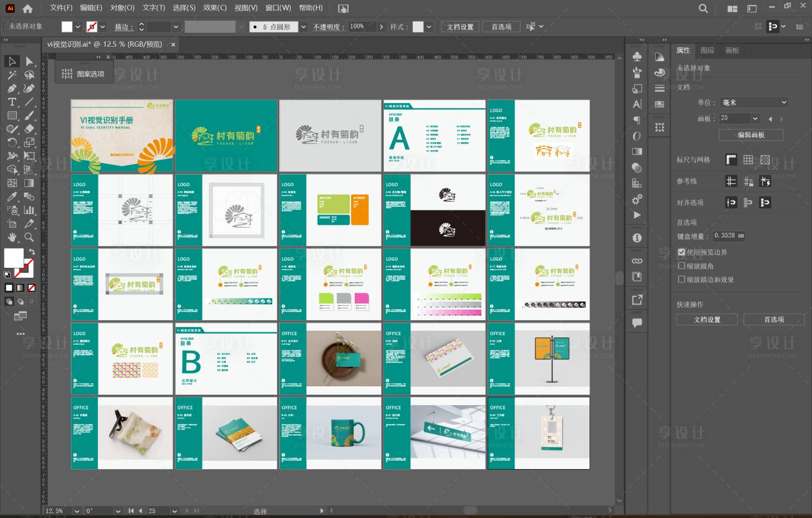The image size is (812, 518).
Task: Select the Type tool
Action: click(x=12, y=102)
